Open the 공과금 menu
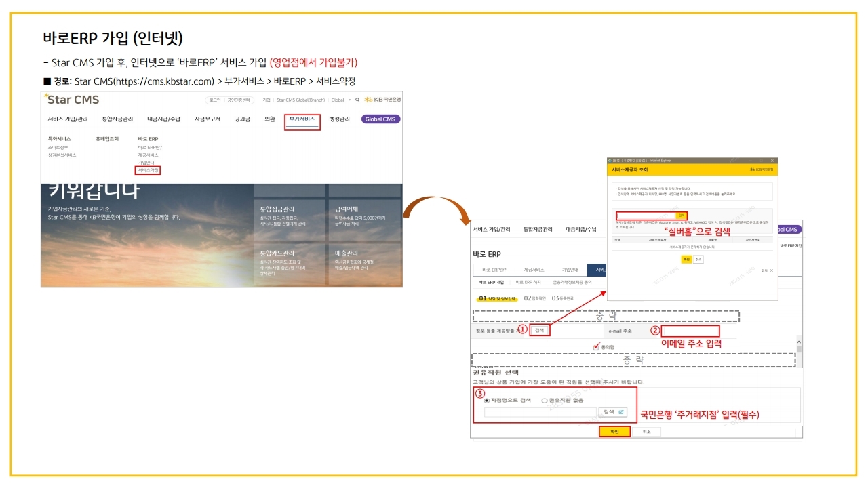Screen dimensions: 868x488 click(242, 119)
